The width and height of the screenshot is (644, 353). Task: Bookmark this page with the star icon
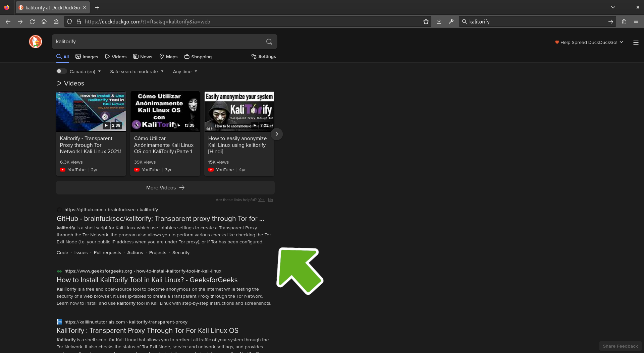click(426, 21)
